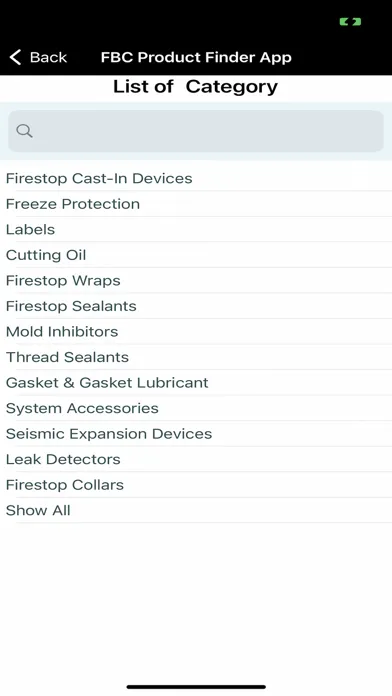Select the Freeze Protection category
392x696 pixels.
point(196,204)
